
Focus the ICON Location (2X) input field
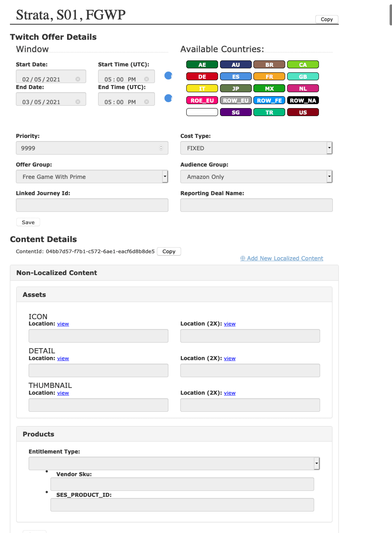pos(250,336)
